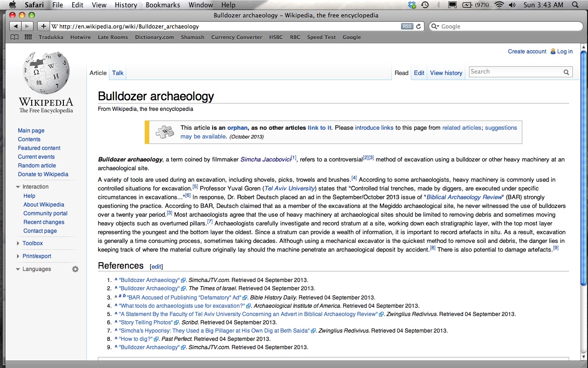The height and width of the screenshot is (368, 588).
Task: Open the Currency Converter bookmark
Action: pyautogui.click(x=237, y=37)
